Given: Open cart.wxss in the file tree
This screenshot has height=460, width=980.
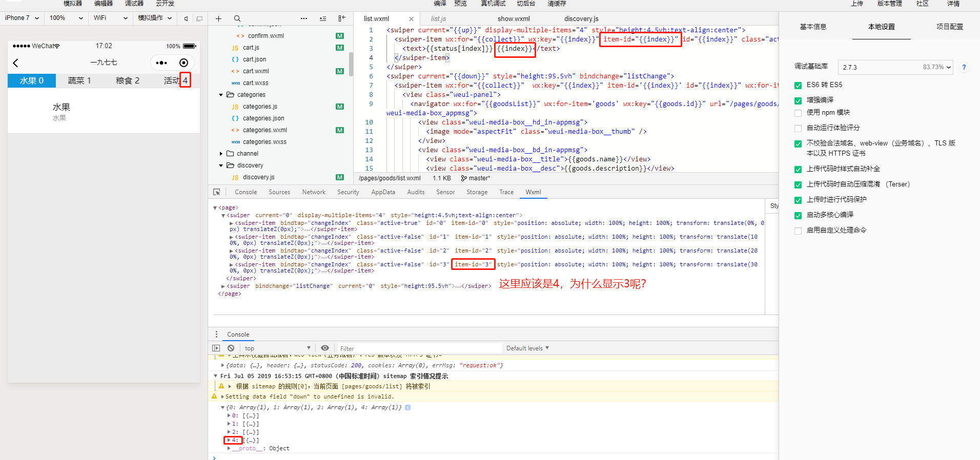Looking at the screenshot, I should coord(255,83).
